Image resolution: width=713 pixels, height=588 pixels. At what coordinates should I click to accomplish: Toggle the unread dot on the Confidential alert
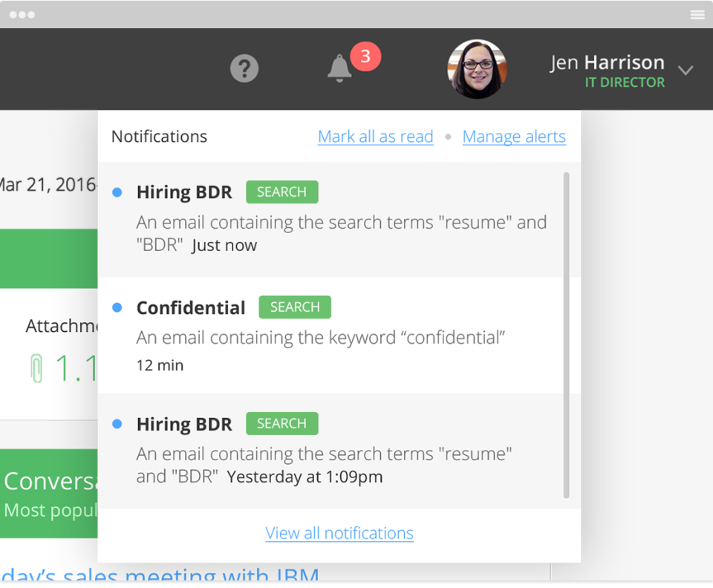117,307
